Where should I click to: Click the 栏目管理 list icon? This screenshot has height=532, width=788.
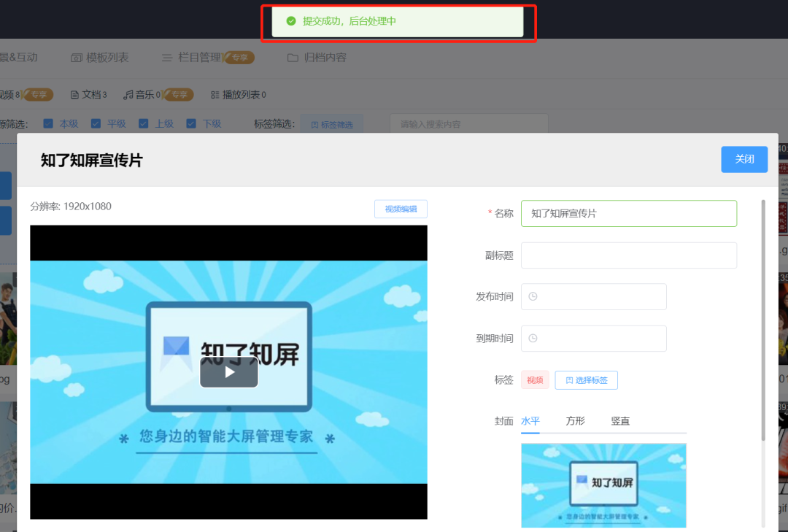pos(167,58)
